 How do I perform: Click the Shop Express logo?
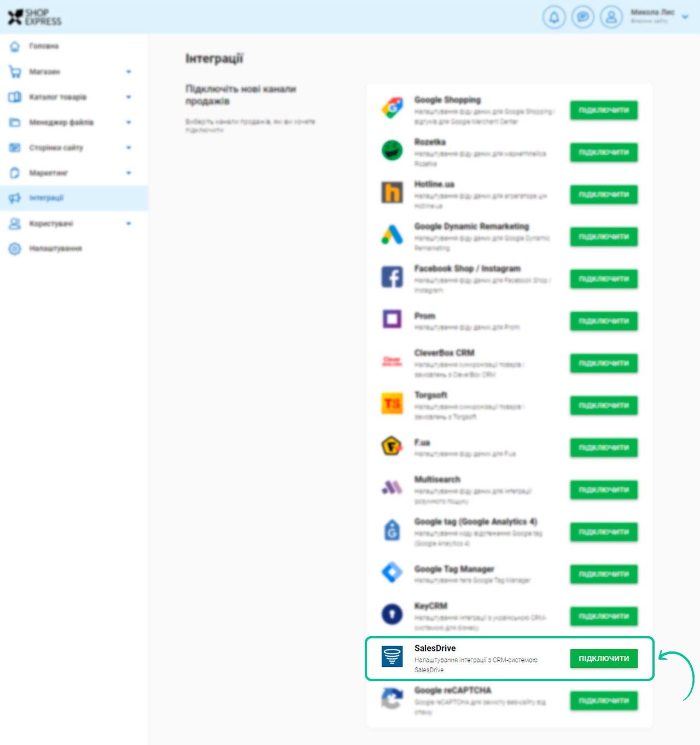point(34,17)
